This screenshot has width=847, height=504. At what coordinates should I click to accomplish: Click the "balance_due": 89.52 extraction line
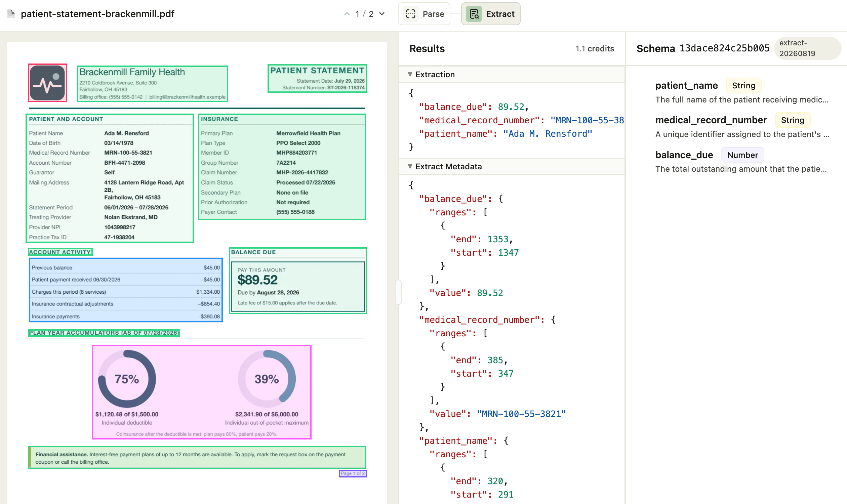pyautogui.click(x=474, y=107)
